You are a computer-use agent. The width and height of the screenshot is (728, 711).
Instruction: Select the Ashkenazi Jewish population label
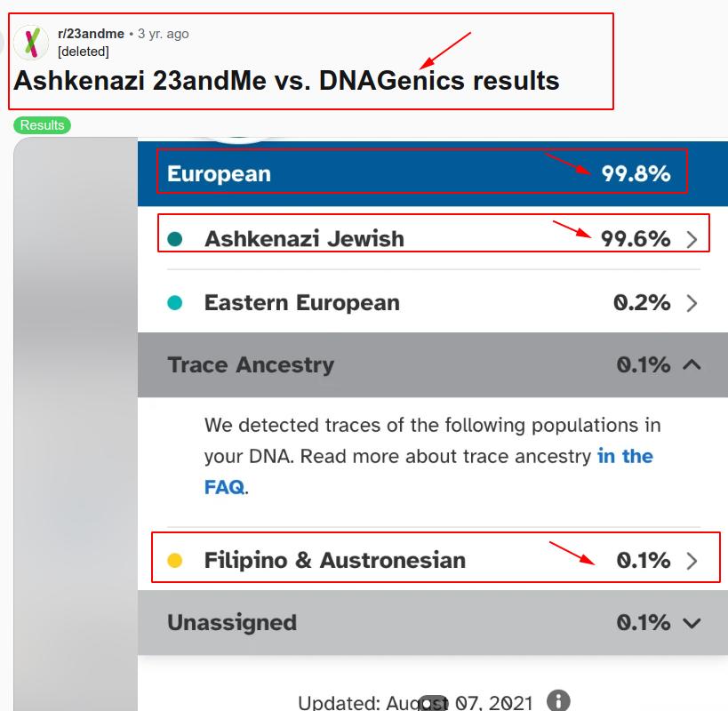tap(304, 239)
